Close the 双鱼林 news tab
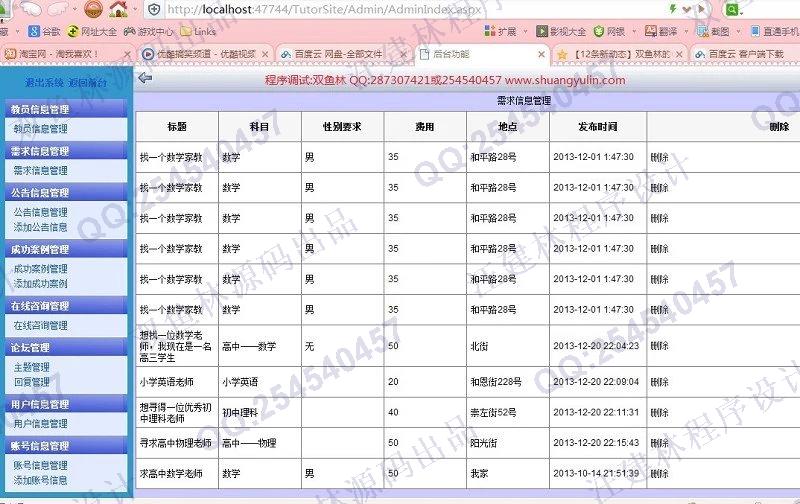Viewport: 800px width, 504px height. click(680, 54)
